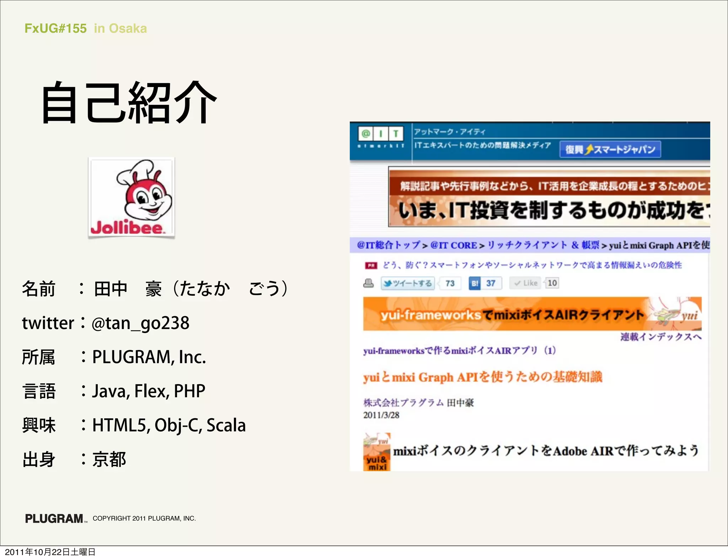728x560 pixels.
Task: Click the tweet count 73 bubble
Action: 450,283
